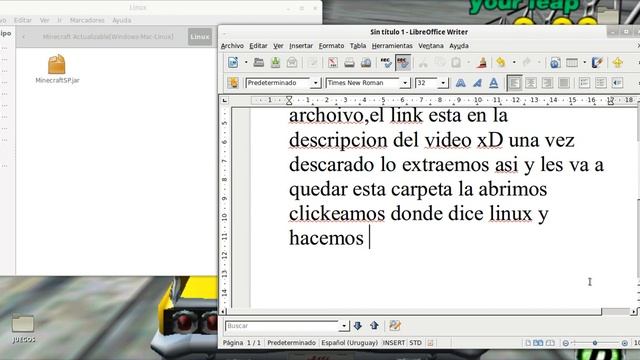
Task: Open the Herramientas menu in Writer
Action: click(392, 46)
